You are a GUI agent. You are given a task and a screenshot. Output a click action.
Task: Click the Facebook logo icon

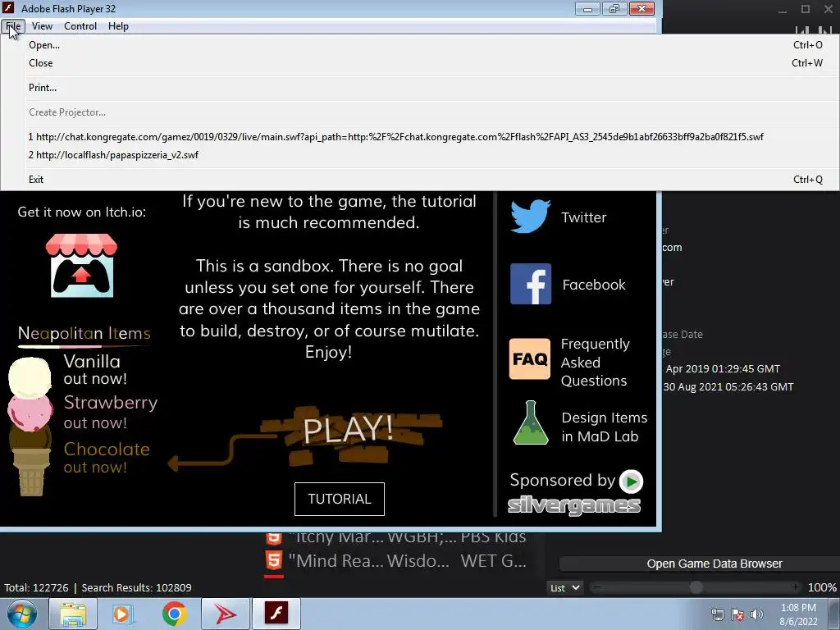(x=531, y=284)
